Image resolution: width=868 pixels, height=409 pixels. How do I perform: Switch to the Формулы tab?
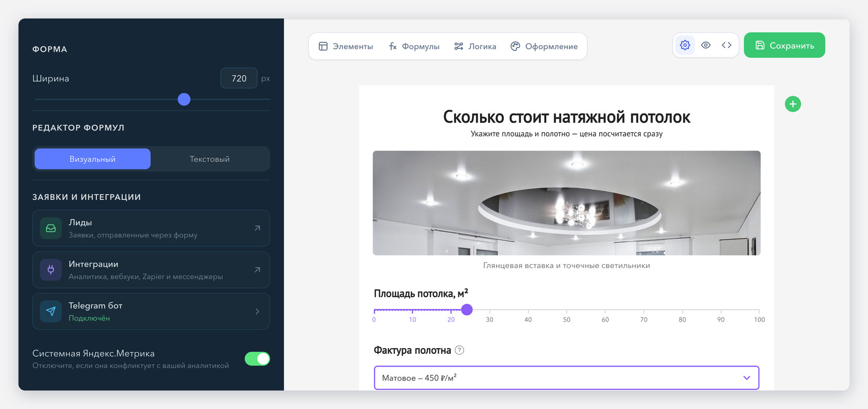414,47
